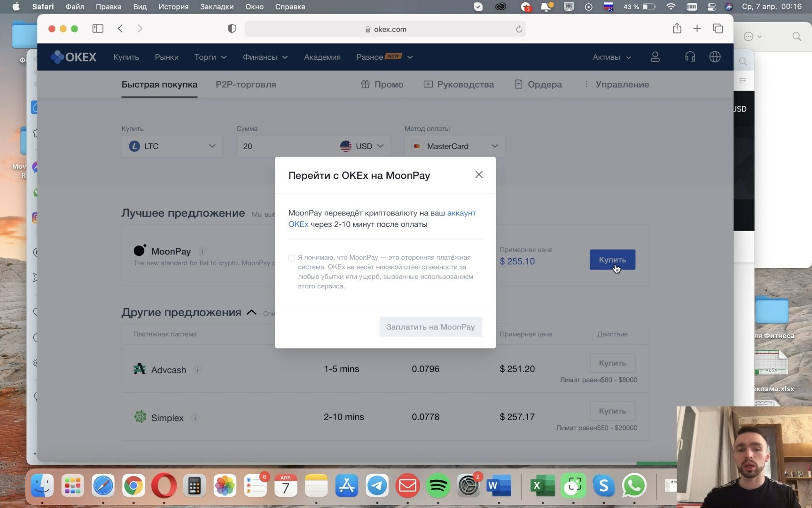The height and width of the screenshot is (508, 812).
Task: Show Safari tab overview
Action: (718, 29)
